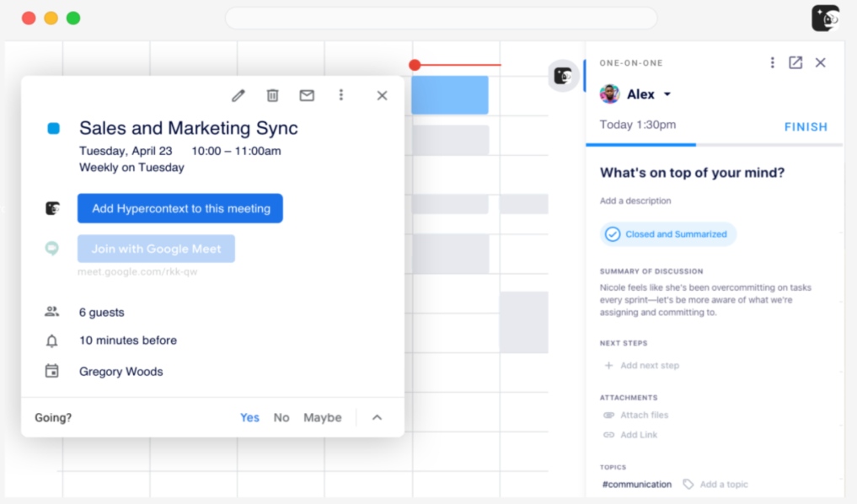The height and width of the screenshot is (504, 857).
Task: Close the One-on-One side panel
Action: (821, 63)
